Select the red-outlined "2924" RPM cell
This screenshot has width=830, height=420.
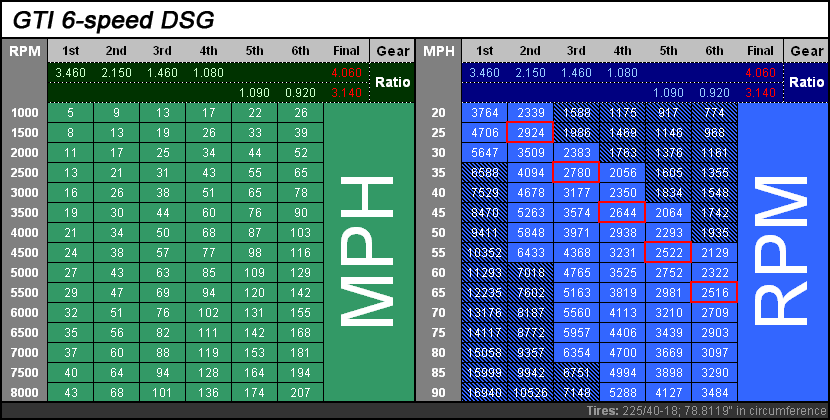click(530, 132)
